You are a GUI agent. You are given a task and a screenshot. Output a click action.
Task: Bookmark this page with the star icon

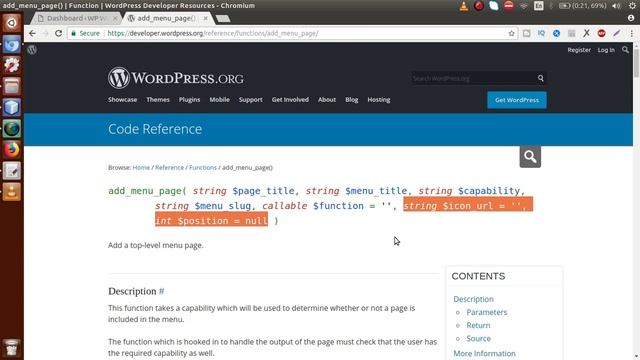coord(511,33)
